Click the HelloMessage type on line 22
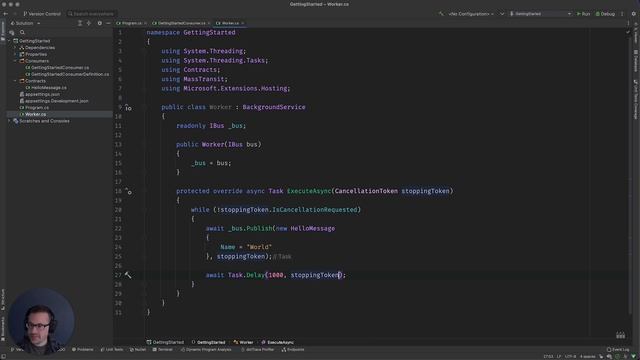This screenshot has width=640, height=360. coord(313,229)
